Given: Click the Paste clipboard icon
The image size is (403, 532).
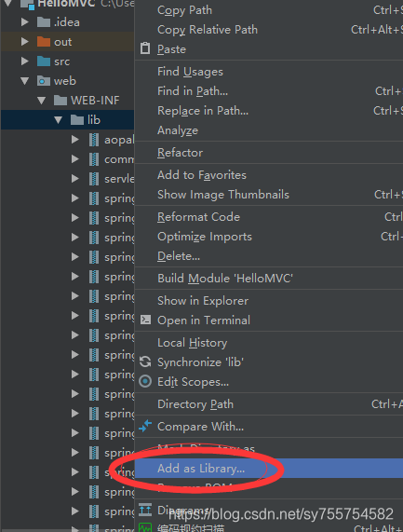Looking at the screenshot, I should coord(145,48).
